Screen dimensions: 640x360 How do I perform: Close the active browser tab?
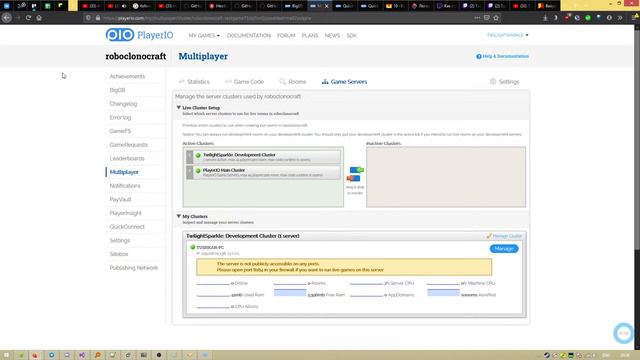(x=327, y=6)
